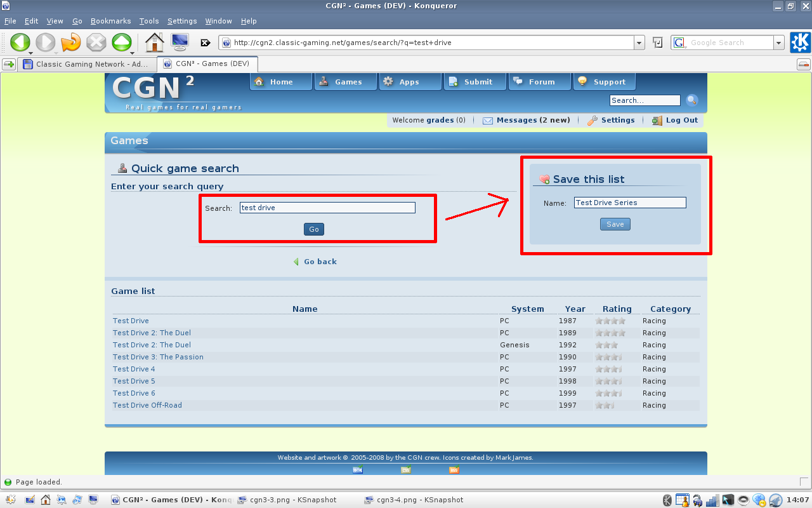
Task: Open the Settings menu in the menu bar
Action: [x=182, y=21]
